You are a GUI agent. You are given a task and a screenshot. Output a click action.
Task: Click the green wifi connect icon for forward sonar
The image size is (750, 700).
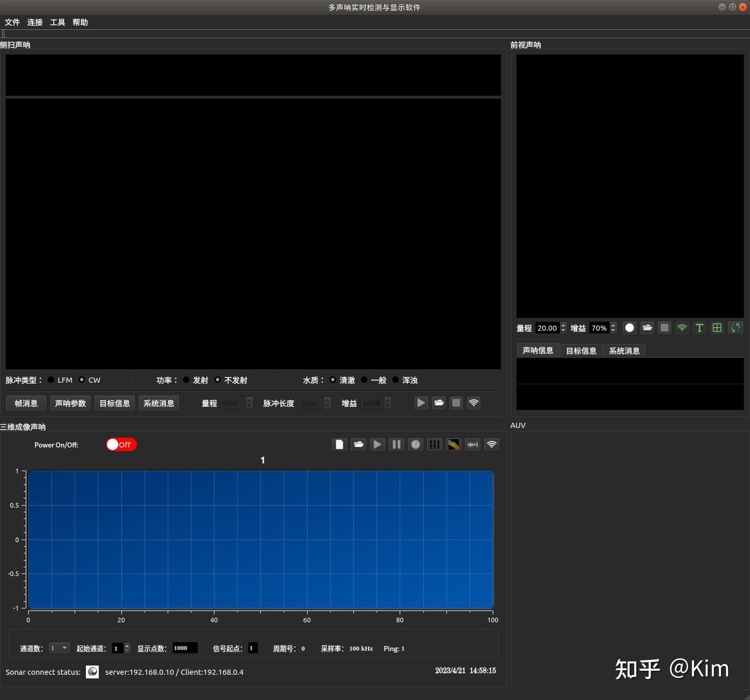(682, 328)
